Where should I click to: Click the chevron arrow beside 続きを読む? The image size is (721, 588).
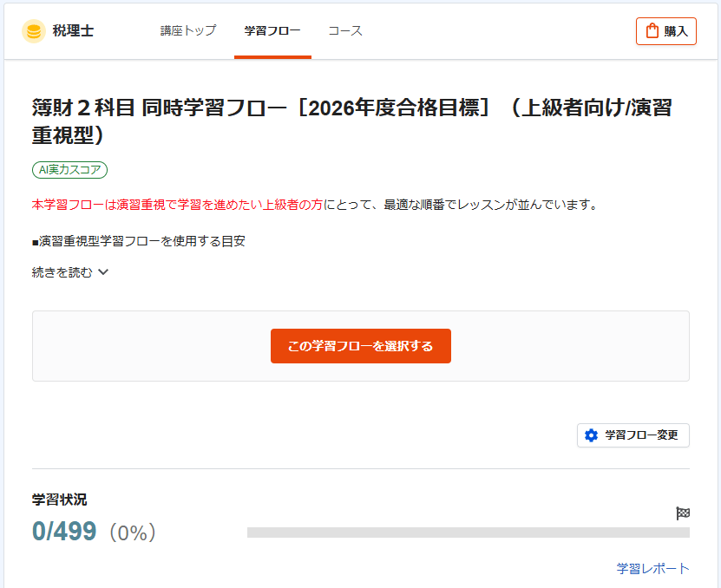click(x=102, y=272)
